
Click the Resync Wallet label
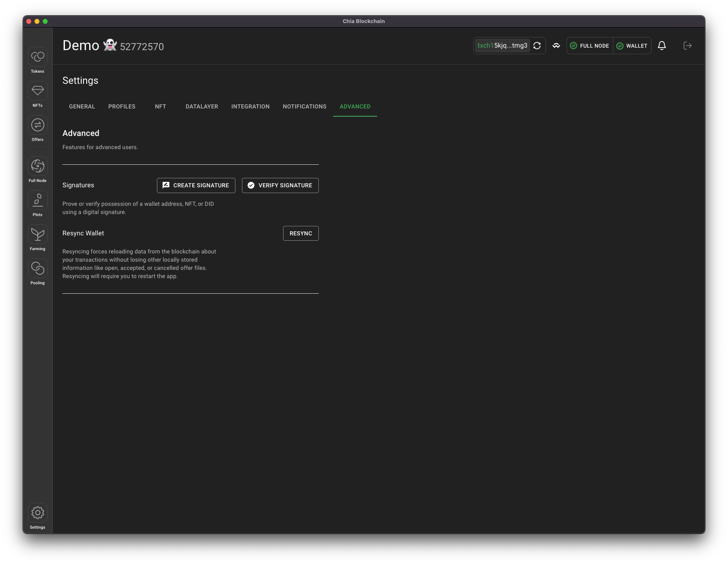coord(83,233)
